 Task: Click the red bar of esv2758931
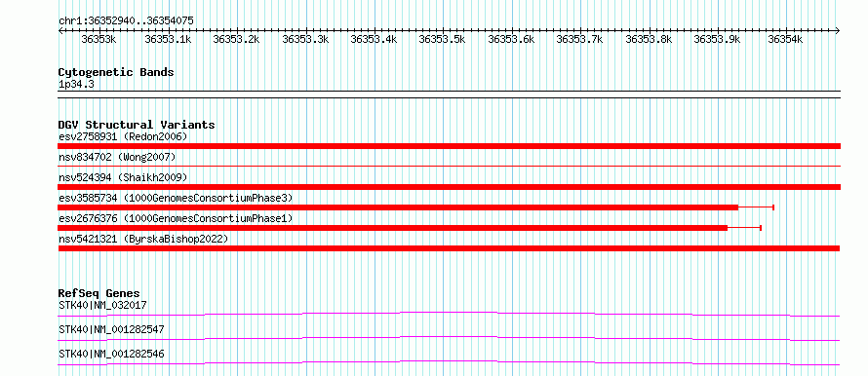(449, 146)
